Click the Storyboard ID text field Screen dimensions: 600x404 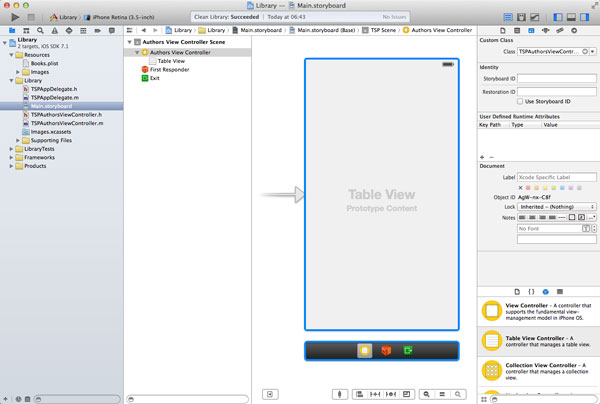pos(556,78)
